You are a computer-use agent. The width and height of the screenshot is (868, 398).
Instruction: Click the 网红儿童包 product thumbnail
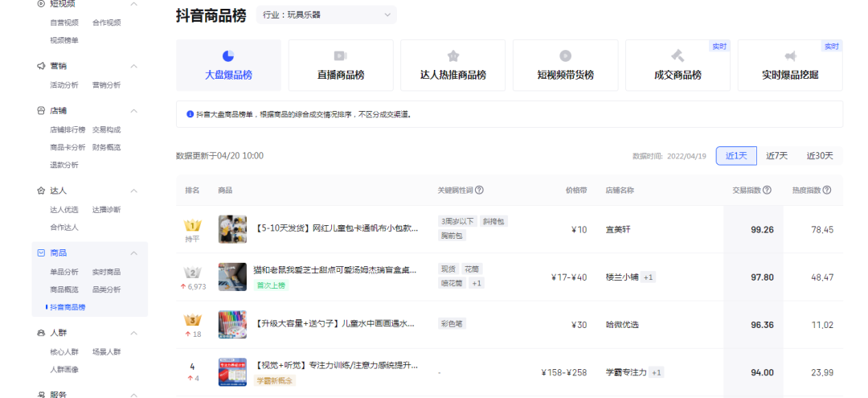pos(232,229)
